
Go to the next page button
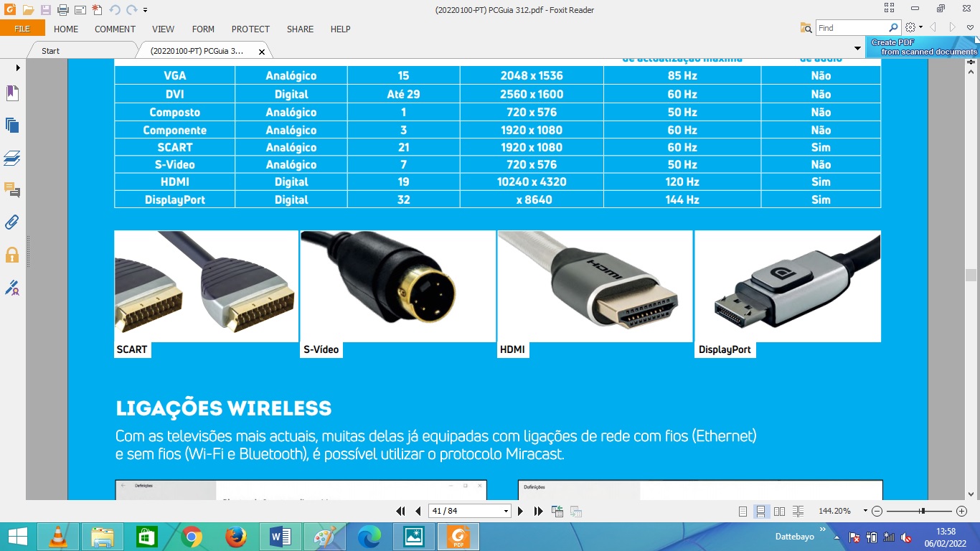pyautogui.click(x=521, y=511)
